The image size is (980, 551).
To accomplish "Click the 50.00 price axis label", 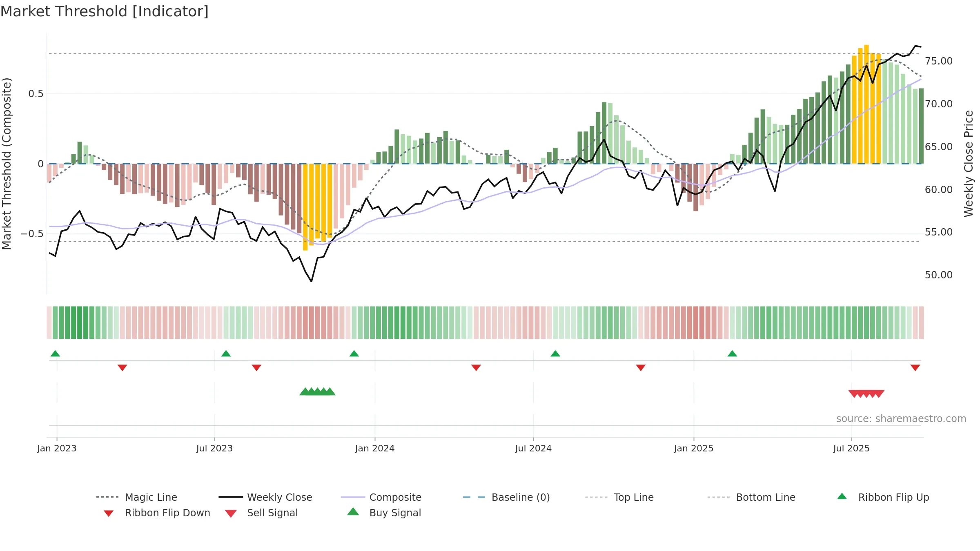I will point(939,275).
